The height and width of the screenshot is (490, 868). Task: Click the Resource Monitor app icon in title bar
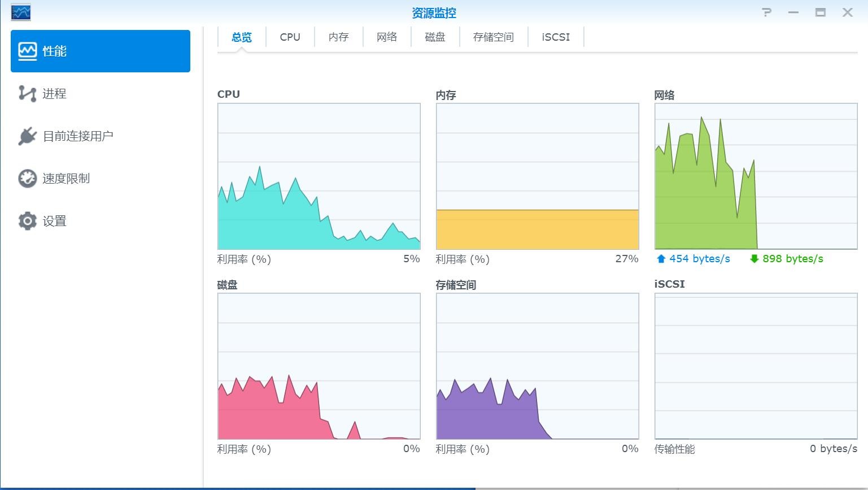pos(21,12)
